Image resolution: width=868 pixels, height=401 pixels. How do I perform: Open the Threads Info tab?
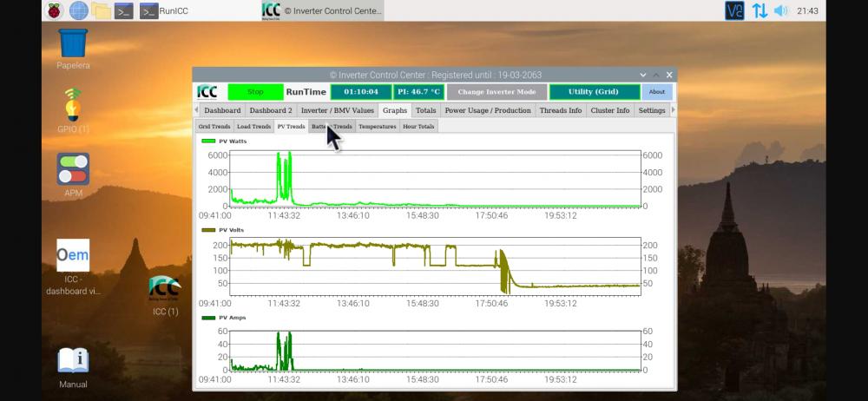[x=561, y=110]
